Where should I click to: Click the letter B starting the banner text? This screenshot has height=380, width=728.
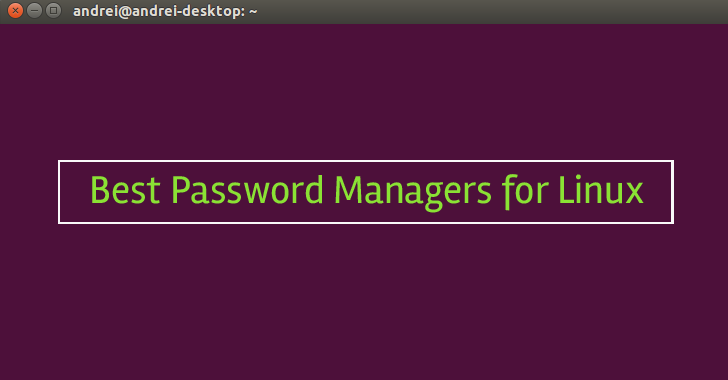point(99,190)
